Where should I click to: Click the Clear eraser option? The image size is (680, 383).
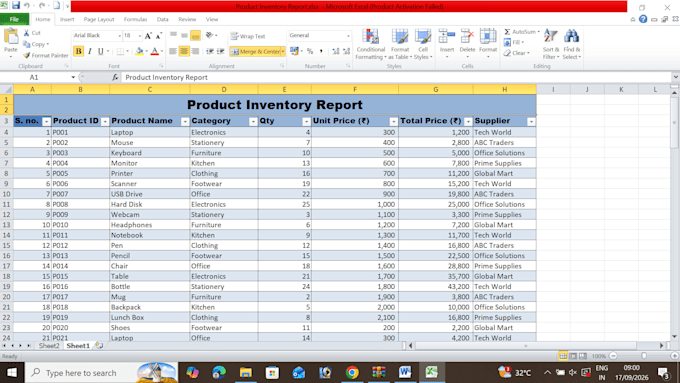point(517,53)
